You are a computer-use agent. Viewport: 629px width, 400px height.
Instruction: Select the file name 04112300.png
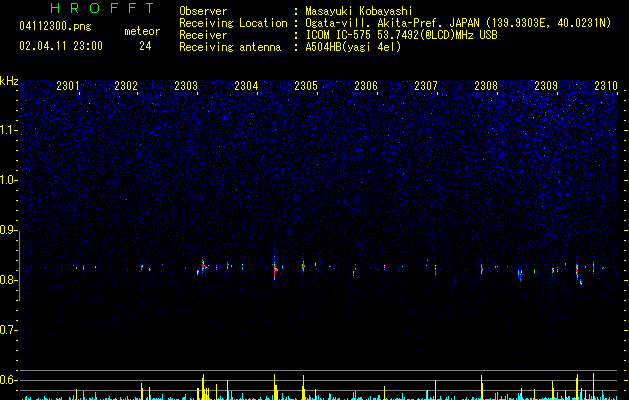[55, 27]
